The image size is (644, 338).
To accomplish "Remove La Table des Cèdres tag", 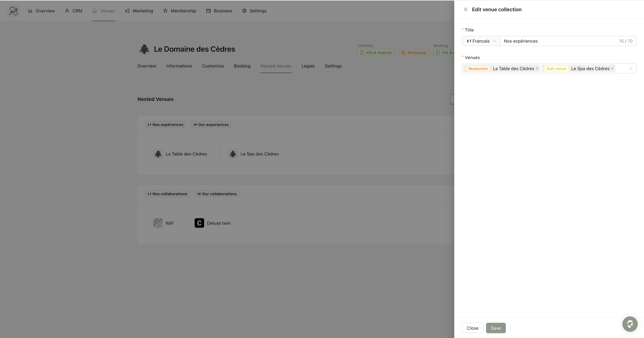I will 537,68.
